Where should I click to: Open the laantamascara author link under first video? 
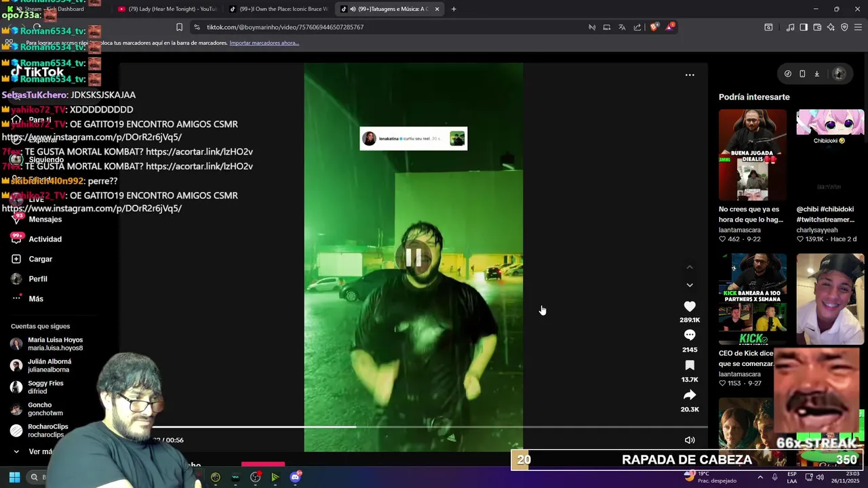click(x=740, y=230)
